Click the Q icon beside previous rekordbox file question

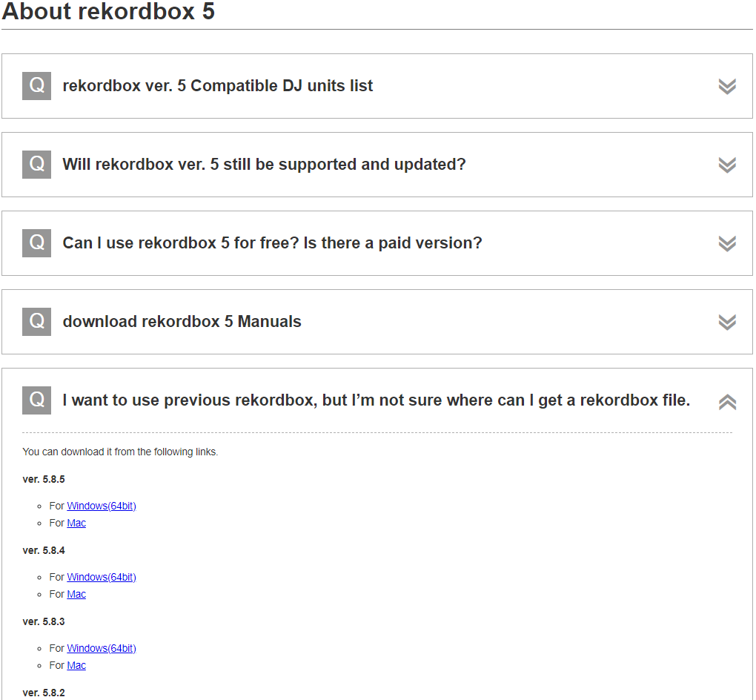tap(36, 400)
